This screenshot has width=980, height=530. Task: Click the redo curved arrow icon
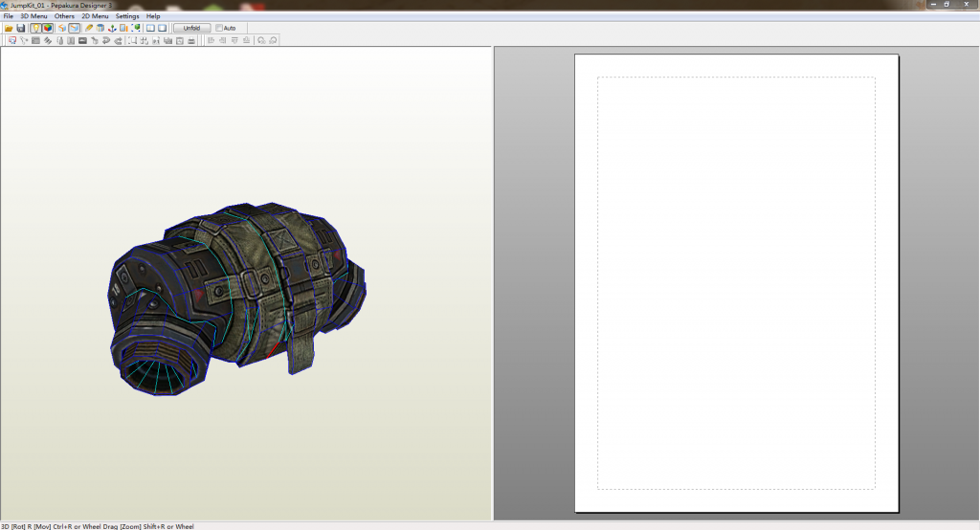(x=118, y=40)
